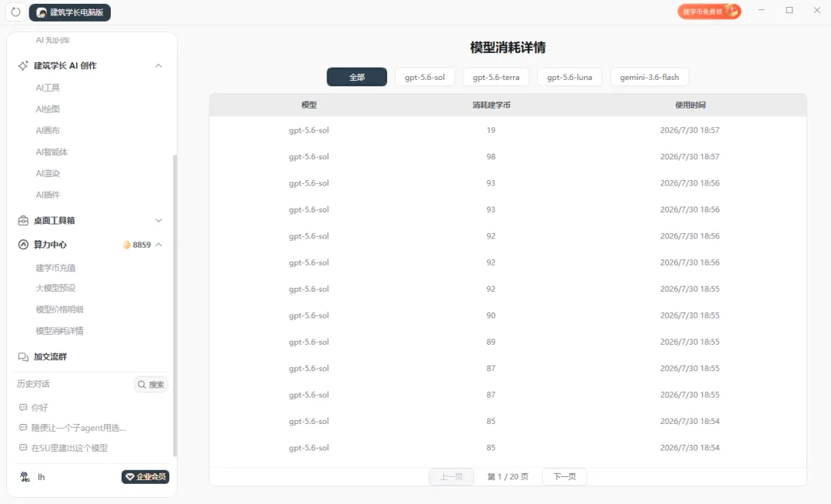Open AI渲染 in sidebar
Screen dimensions: 831x504
click(48, 173)
